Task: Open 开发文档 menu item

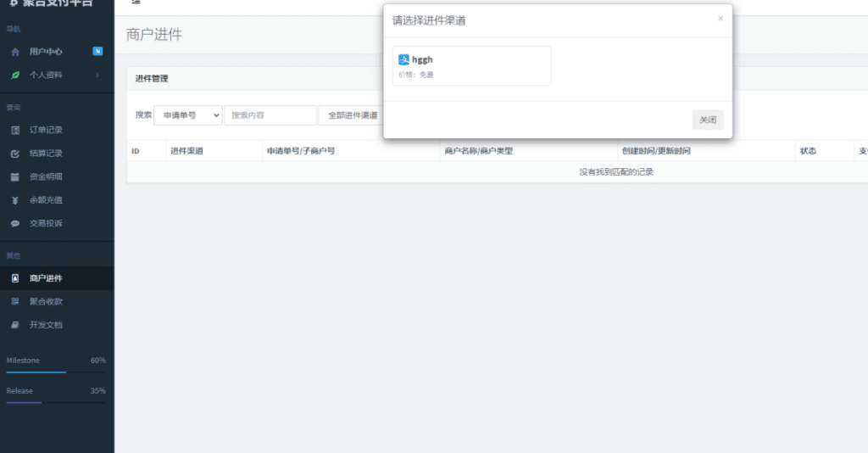Action: (x=57, y=325)
